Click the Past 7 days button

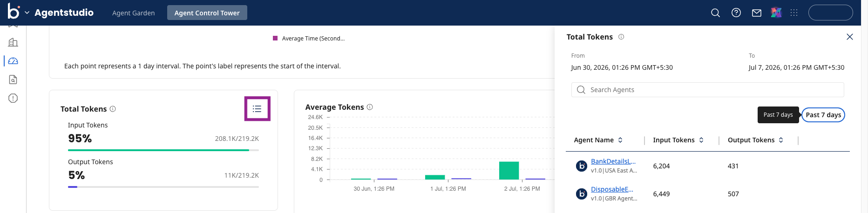tap(823, 115)
